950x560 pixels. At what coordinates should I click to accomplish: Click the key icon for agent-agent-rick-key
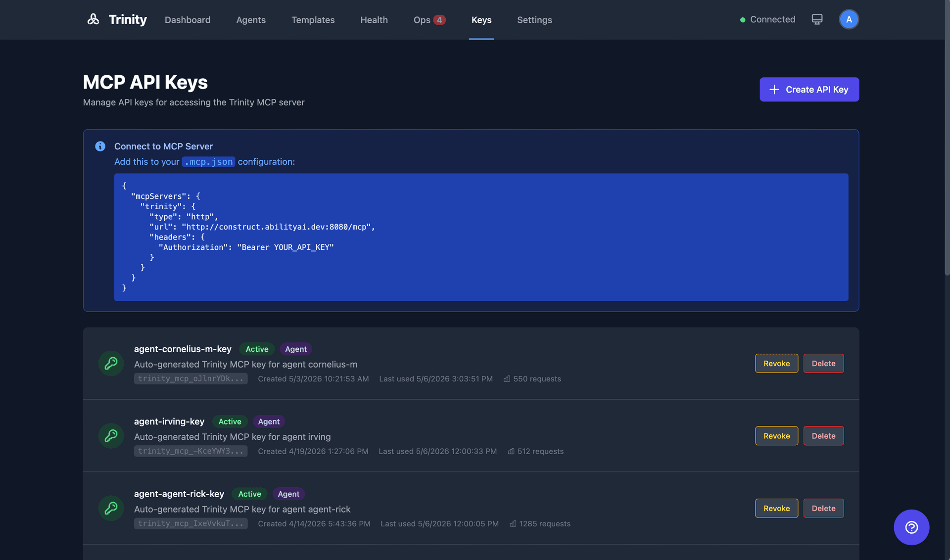click(111, 508)
